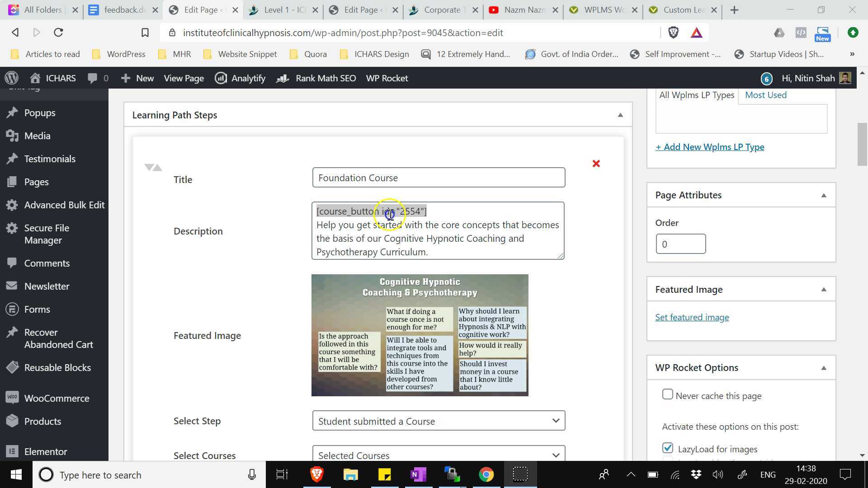Switch to the Most Used tab
Screen dimensions: 868x488
point(765,95)
